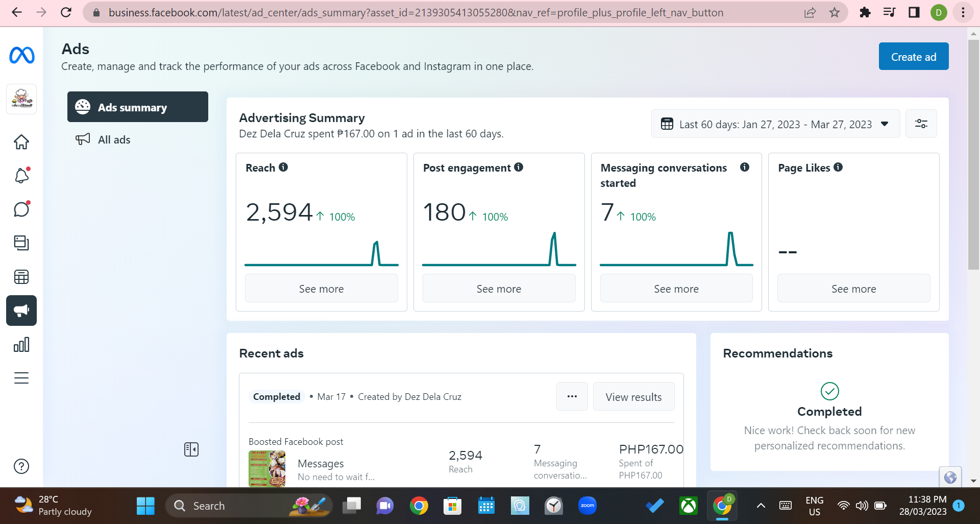Image resolution: width=980 pixels, height=524 pixels.
Task: Click the address bar URL field
Action: (415, 12)
